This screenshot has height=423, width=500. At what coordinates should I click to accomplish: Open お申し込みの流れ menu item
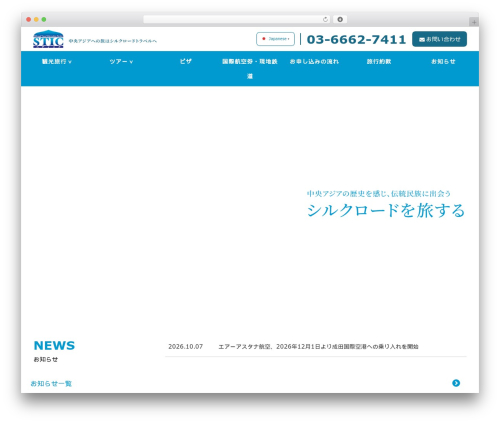[x=314, y=62]
